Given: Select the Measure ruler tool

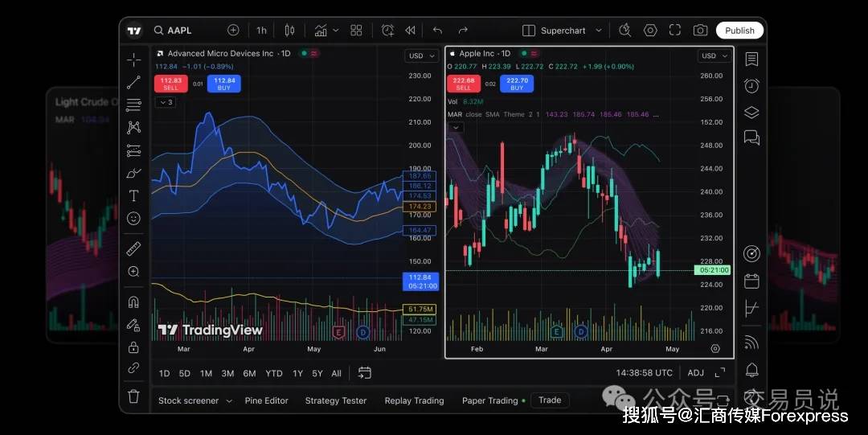Looking at the screenshot, I should (x=133, y=248).
